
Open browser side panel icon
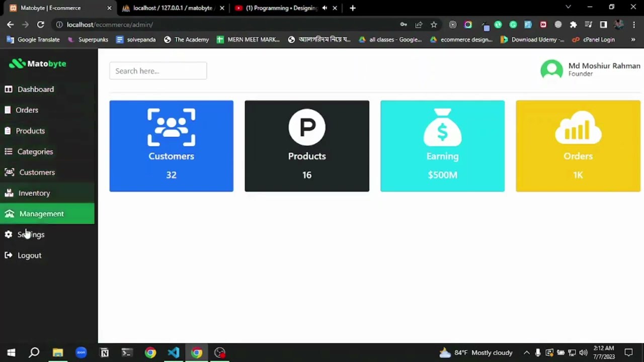603,24
